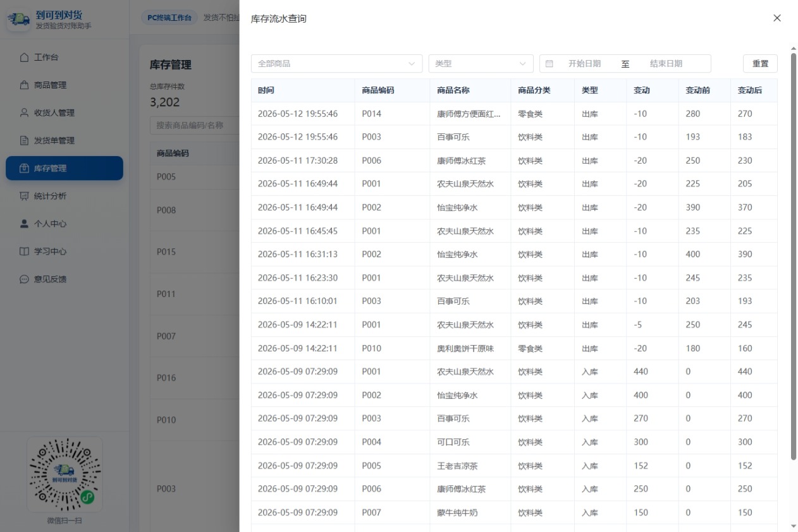The image size is (798, 532).
Task: Click the 收货人管理 person icon
Action: (x=25, y=113)
